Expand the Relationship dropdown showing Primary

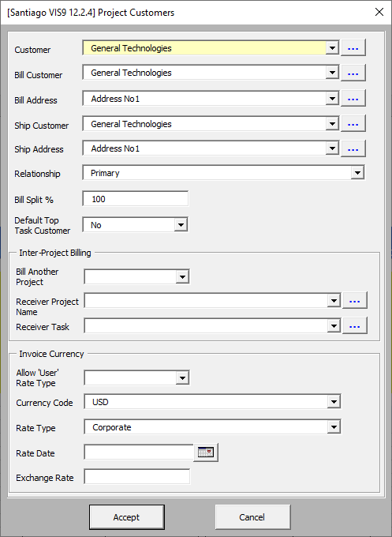click(357, 173)
